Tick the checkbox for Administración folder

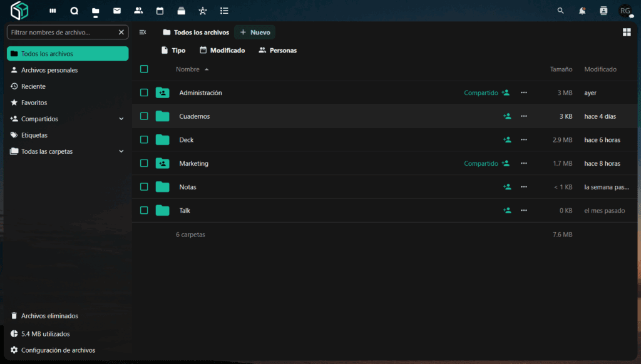pos(144,93)
